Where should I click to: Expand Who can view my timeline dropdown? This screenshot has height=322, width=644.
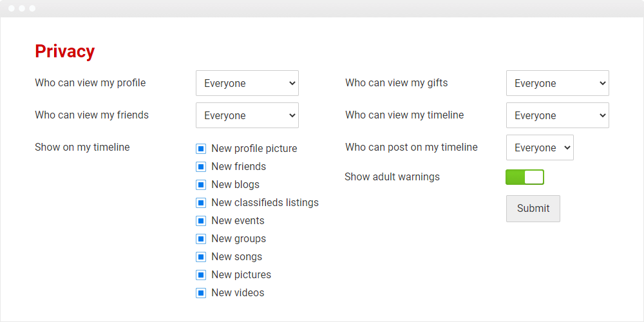point(557,115)
